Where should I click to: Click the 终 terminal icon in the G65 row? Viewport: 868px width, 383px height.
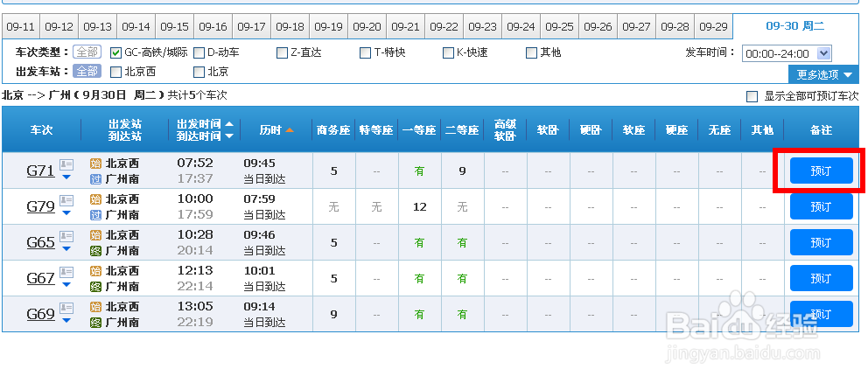[x=95, y=251]
